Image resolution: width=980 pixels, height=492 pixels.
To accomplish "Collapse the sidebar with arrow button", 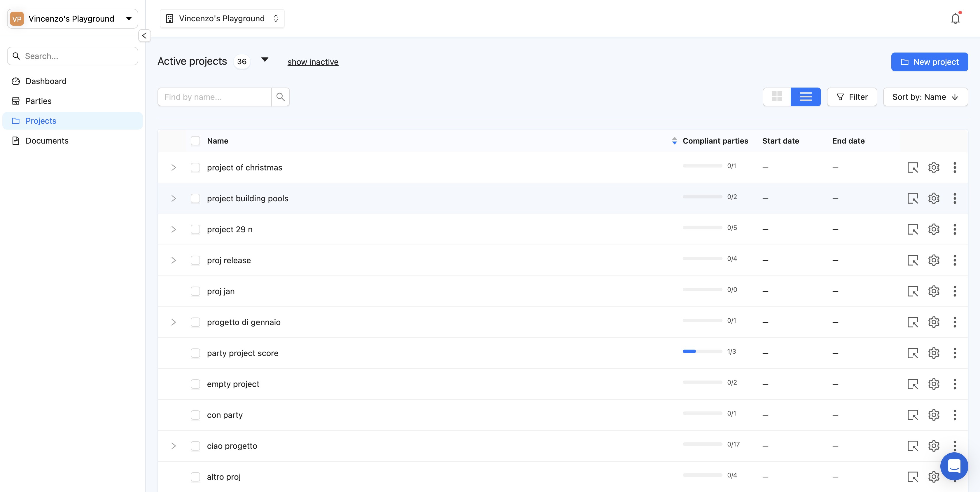I will (x=144, y=36).
